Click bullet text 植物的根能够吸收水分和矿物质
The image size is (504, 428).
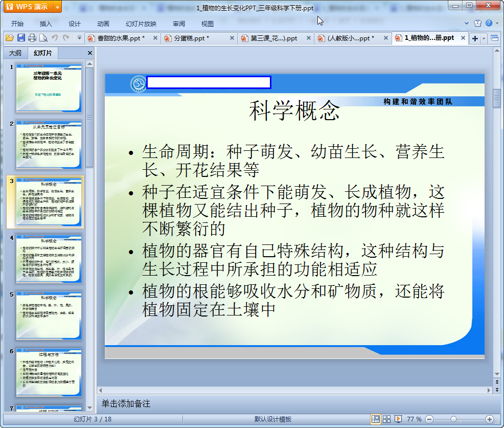pos(293,300)
